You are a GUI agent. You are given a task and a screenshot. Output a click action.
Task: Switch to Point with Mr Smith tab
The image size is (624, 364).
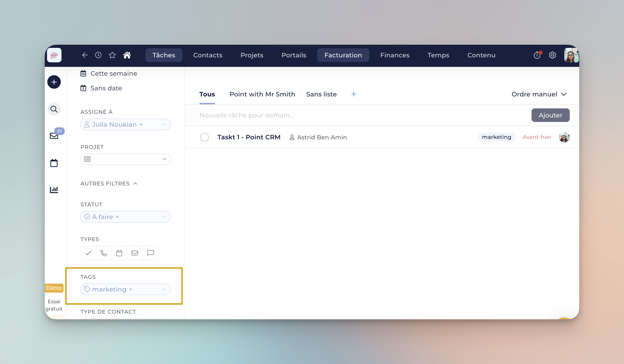[x=262, y=94]
